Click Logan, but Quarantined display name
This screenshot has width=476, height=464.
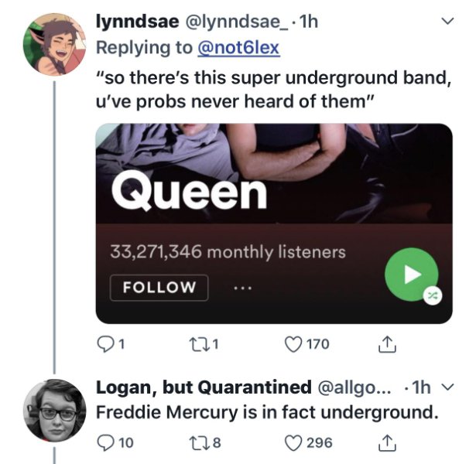(x=204, y=387)
